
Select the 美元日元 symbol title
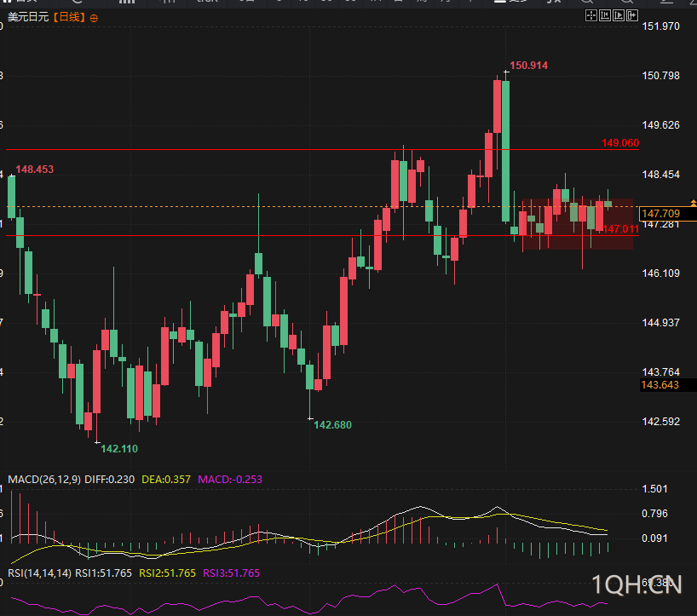click(28, 17)
